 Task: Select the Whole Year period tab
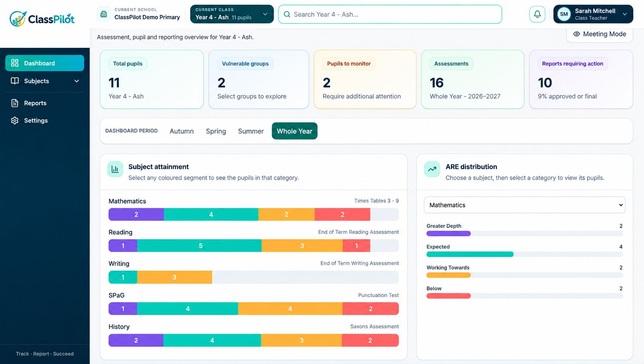[295, 131]
